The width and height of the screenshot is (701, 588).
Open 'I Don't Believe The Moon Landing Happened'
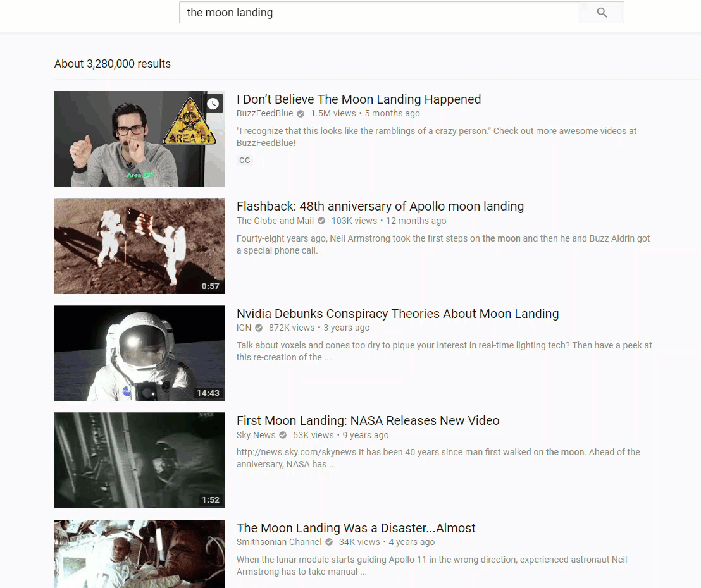359,99
